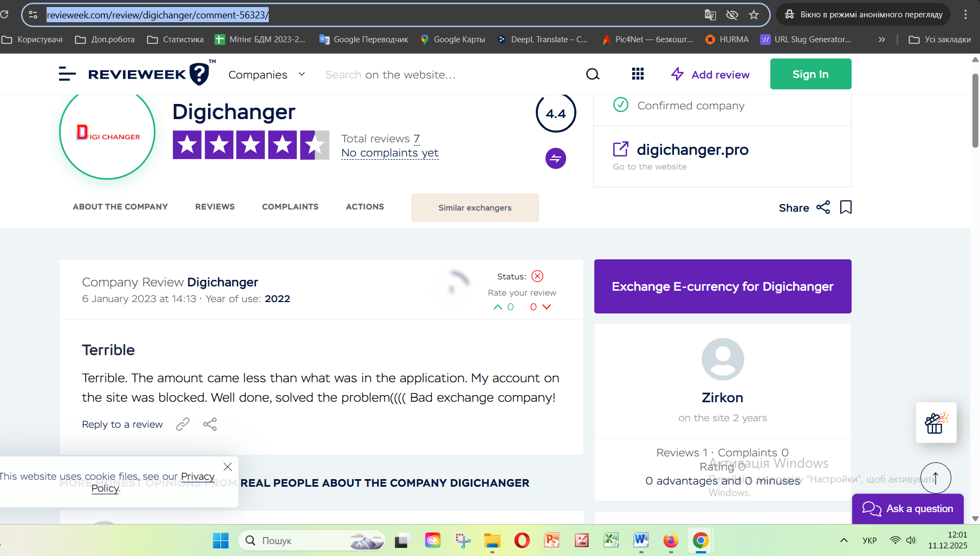Screen dimensions: 980x556
Task: Click the taskbar Пошук search box
Action: point(311,540)
